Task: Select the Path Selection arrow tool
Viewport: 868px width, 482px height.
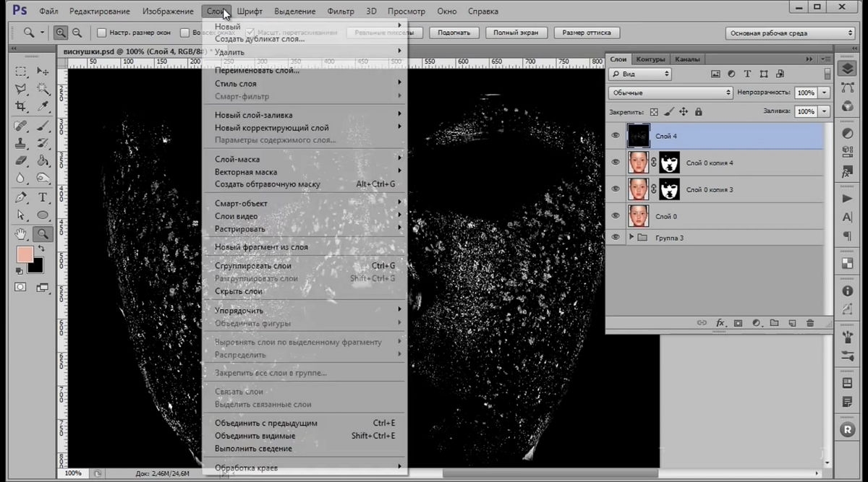Action: (21, 215)
